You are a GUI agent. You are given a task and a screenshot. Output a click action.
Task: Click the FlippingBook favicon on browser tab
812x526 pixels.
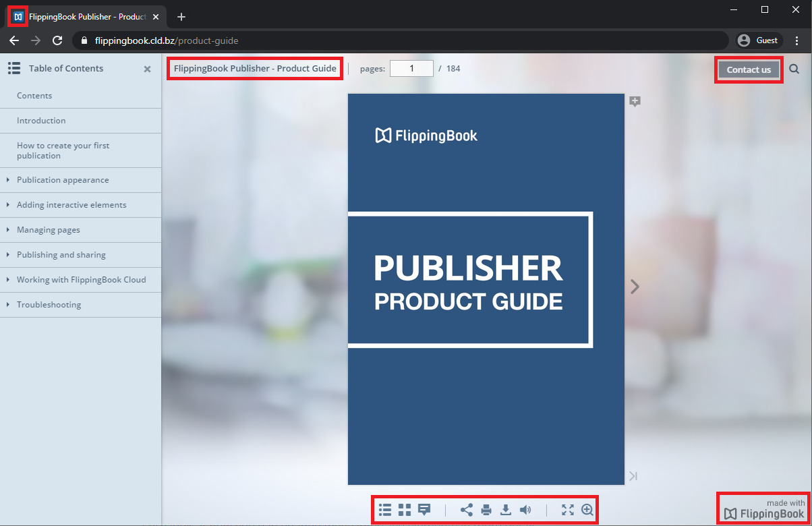click(18, 16)
